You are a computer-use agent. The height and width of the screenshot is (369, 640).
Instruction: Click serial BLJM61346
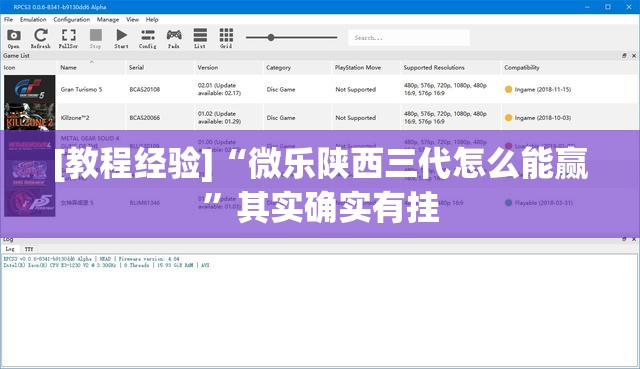pyautogui.click(x=144, y=202)
